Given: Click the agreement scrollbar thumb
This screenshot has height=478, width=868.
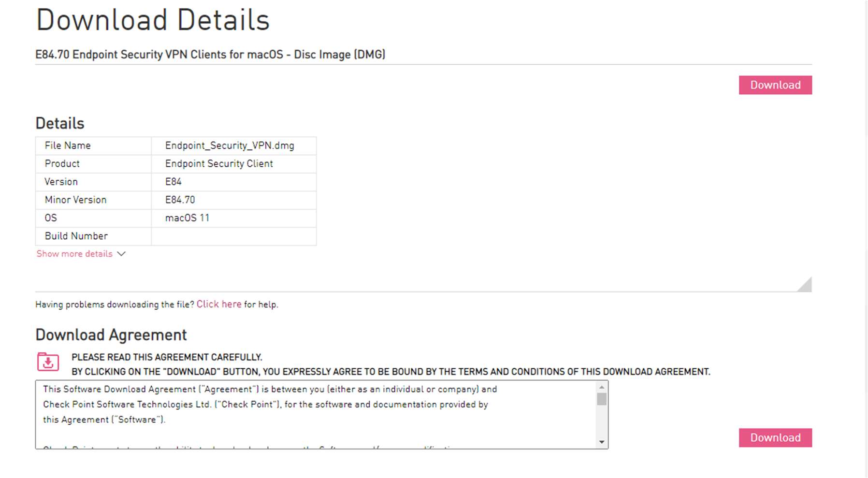Looking at the screenshot, I should point(602,399).
